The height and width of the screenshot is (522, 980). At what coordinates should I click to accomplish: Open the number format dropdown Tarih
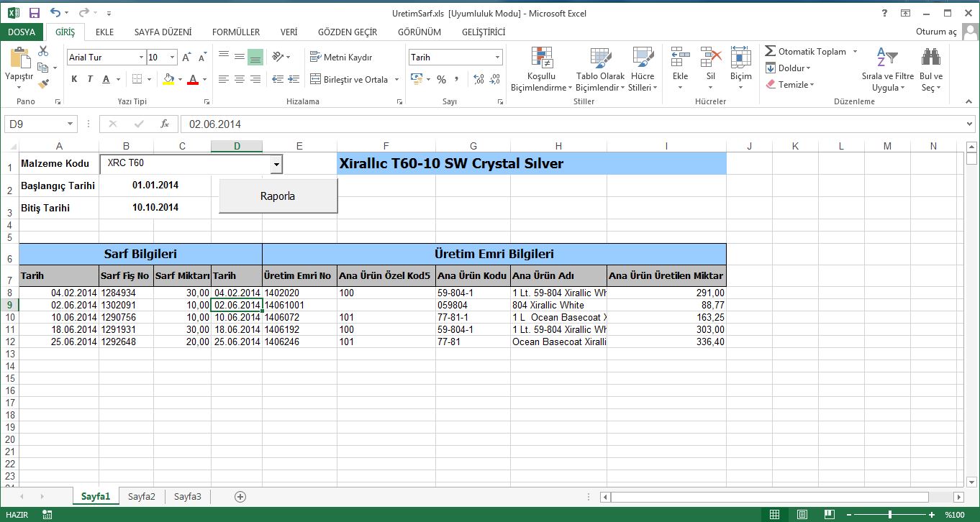[497, 58]
